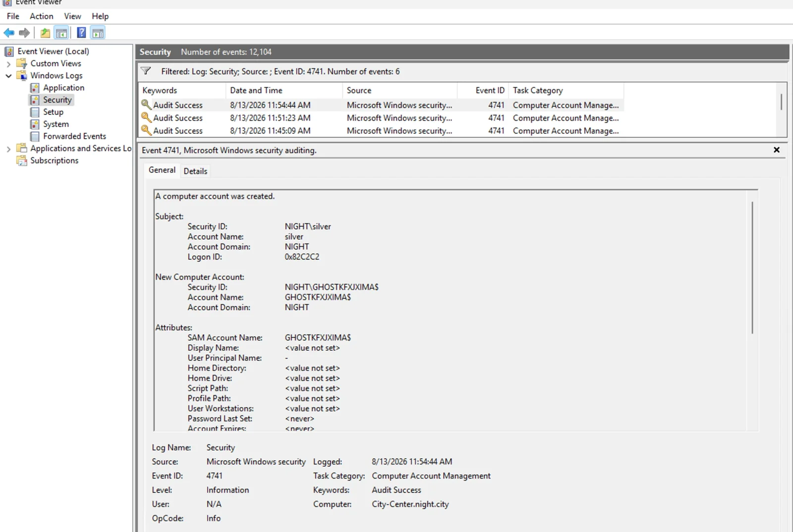Viewport: 793px width, 532px height.
Task: Sort by Keywords column header
Action: [x=182, y=90]
